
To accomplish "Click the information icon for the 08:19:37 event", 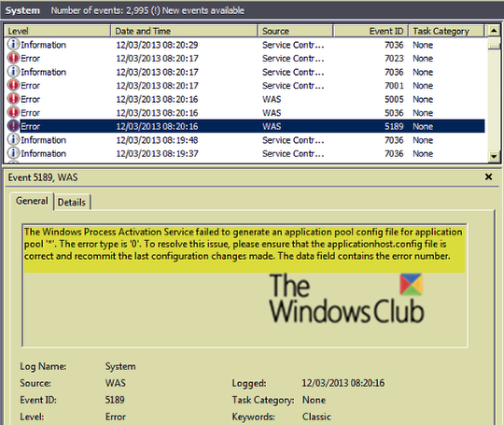I will [x=13, y=153].
